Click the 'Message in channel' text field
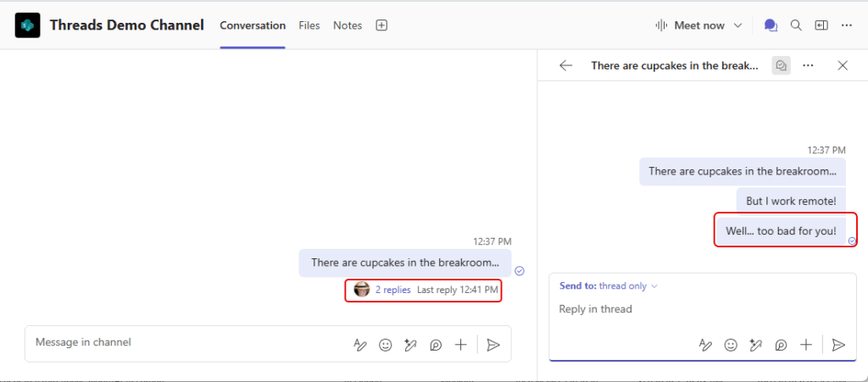868x382 pixels. [186, 343]
